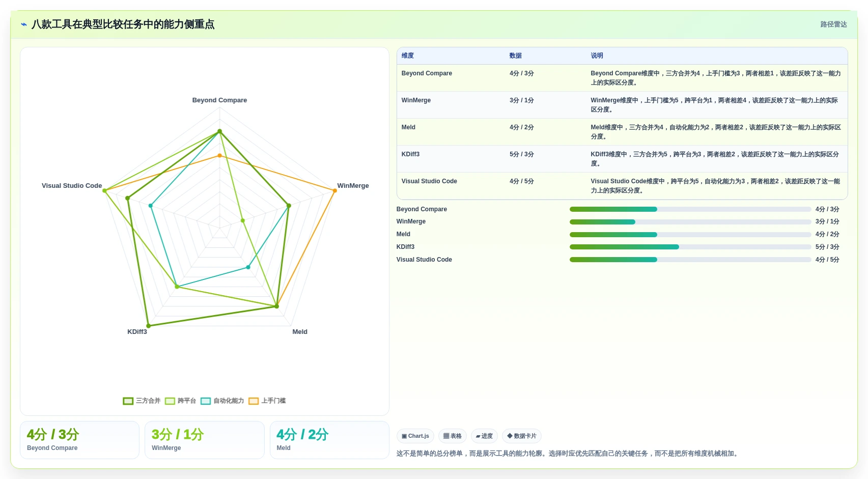The width and height of the screenshot is (868, 479).
Task: Toggle the 跨平台 legend series
Action: 180,401
